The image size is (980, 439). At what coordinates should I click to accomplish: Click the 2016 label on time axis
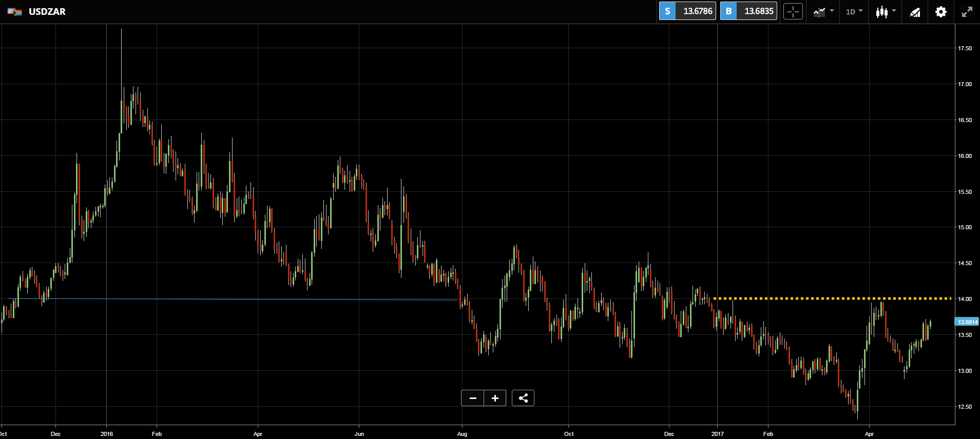pos(107,434)
